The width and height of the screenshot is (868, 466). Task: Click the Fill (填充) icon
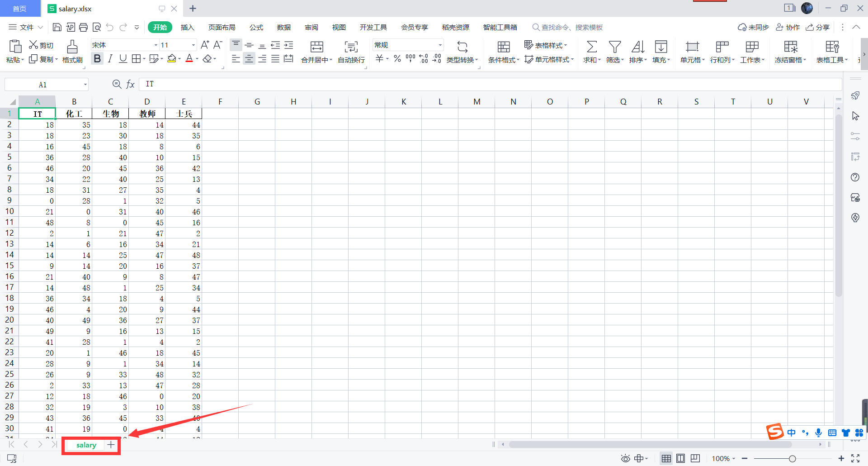661,47
